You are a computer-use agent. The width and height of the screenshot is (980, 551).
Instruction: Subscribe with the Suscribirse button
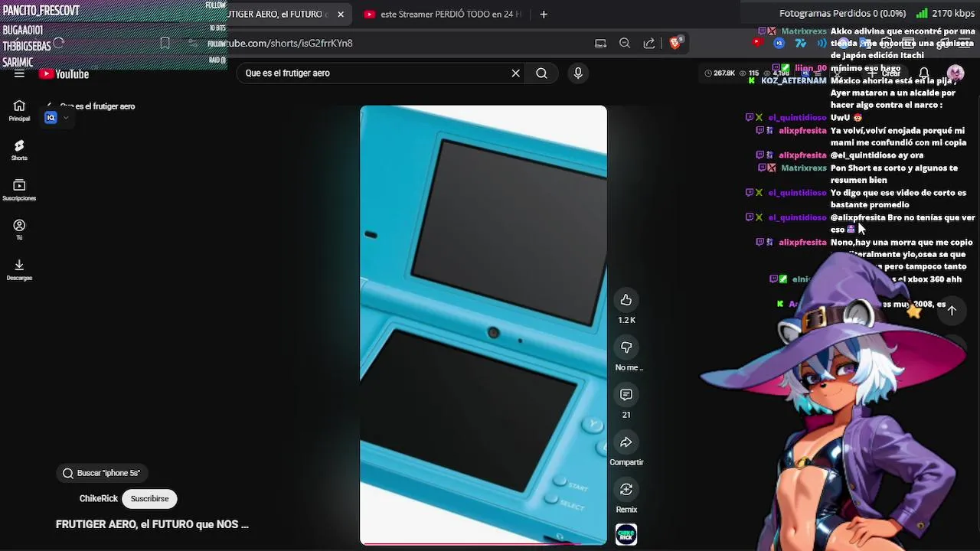click(149, 499)
